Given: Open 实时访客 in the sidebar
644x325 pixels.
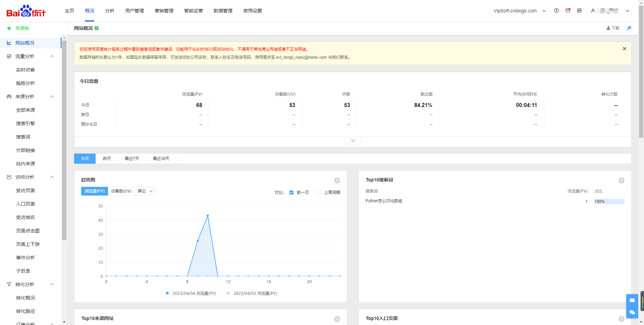Looking at the screenshot, I should (25, 70).
